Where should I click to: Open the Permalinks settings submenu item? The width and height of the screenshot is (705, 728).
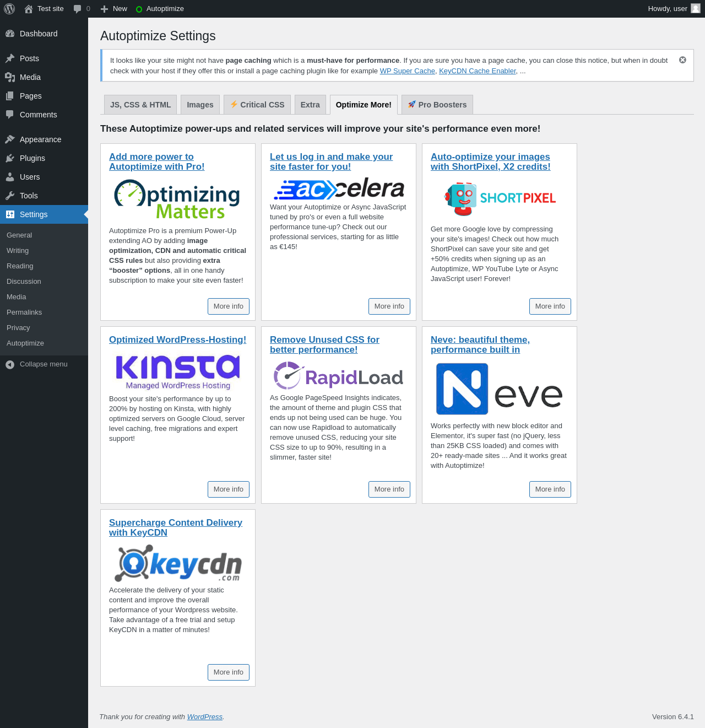[24, 312]
